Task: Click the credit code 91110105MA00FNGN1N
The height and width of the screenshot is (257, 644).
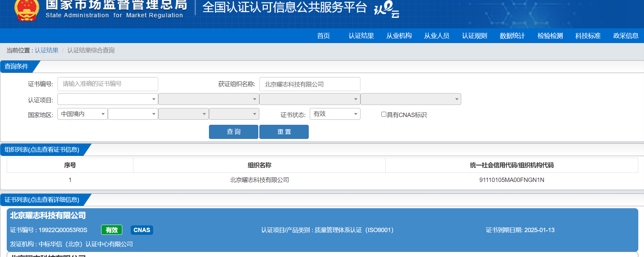Action: tap(512, 180)
